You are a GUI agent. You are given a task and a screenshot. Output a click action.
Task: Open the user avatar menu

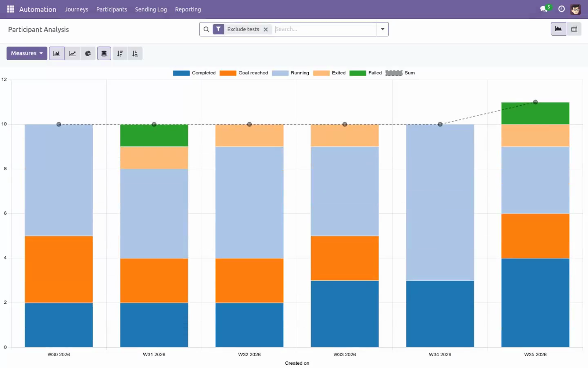(576, 9)
